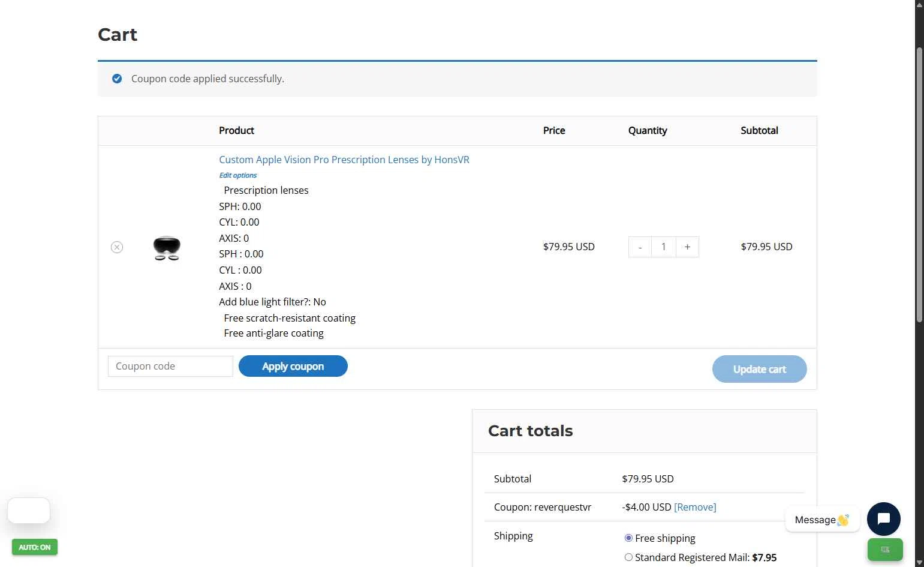Click the page vertical scrollbar thumb

pos(919,185)
